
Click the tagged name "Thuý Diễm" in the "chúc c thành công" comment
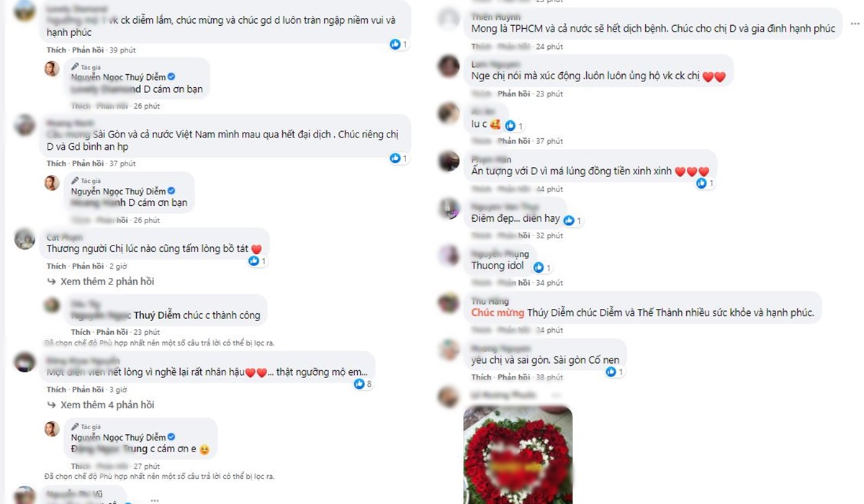pos(156,315)
